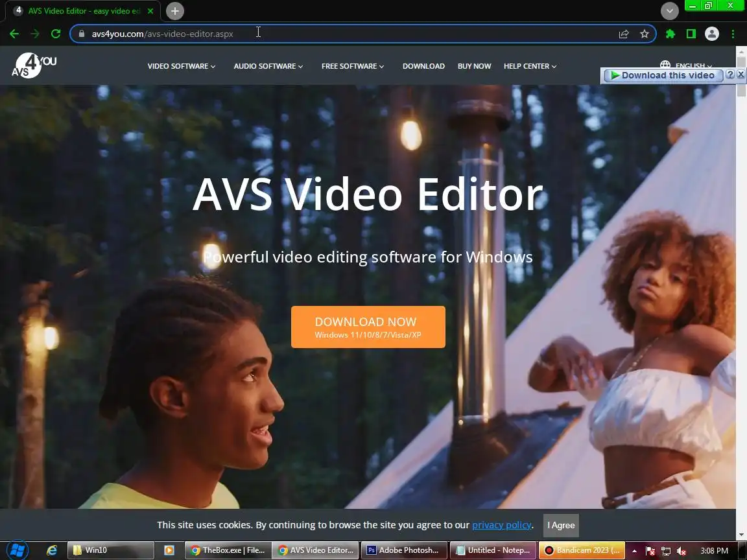
Task: Expand the HELP CENTER menu
Action: tap(530, 66)
